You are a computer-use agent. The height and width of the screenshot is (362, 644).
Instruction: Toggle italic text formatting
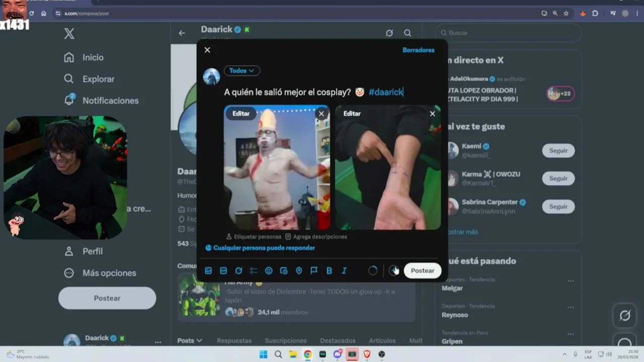(x=344, y=270)
